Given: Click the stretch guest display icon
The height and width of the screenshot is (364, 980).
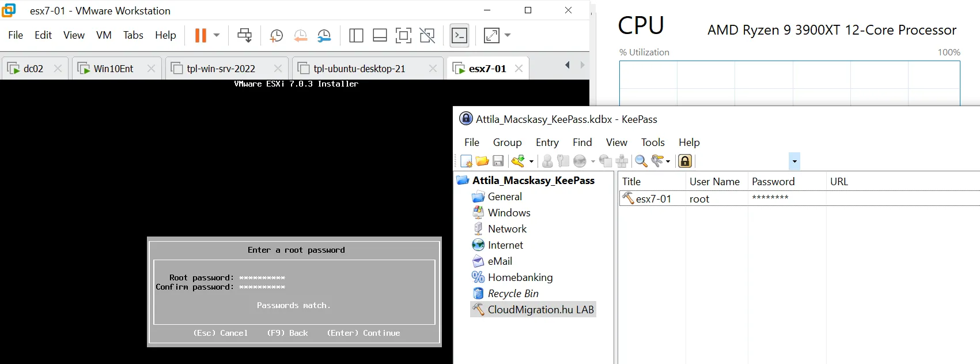Looking at the screenshot, I should click(x=491, y=36).
